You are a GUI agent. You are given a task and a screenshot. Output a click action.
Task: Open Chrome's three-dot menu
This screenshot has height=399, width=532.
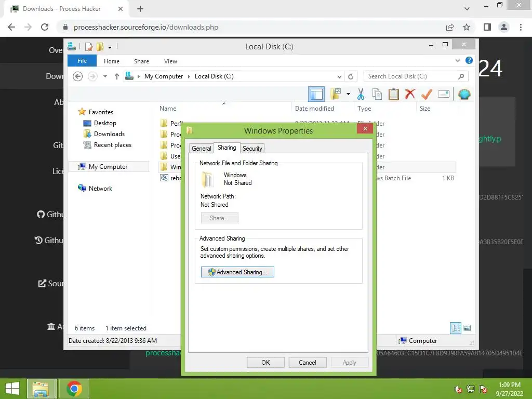click(521, 27)
